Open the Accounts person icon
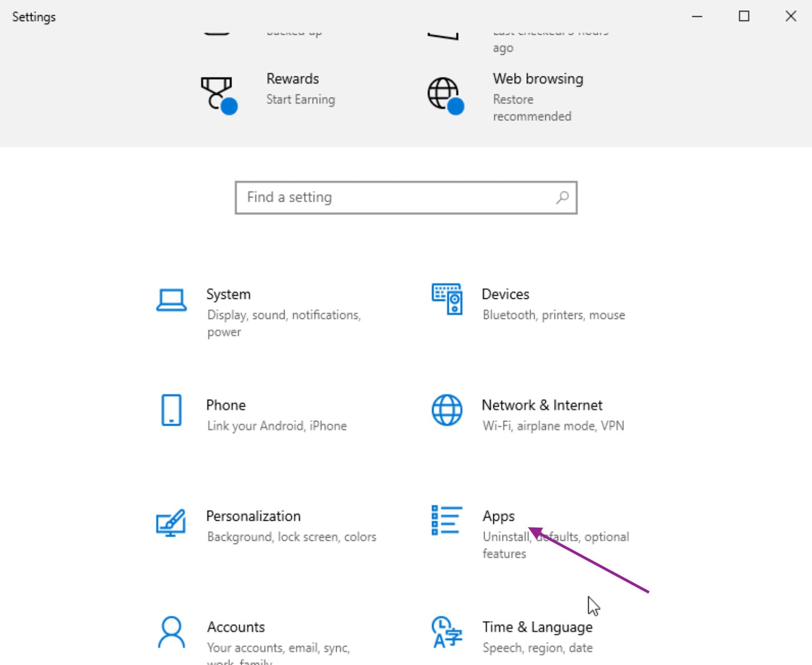812x665 pixels. click(x=171, y=632)
